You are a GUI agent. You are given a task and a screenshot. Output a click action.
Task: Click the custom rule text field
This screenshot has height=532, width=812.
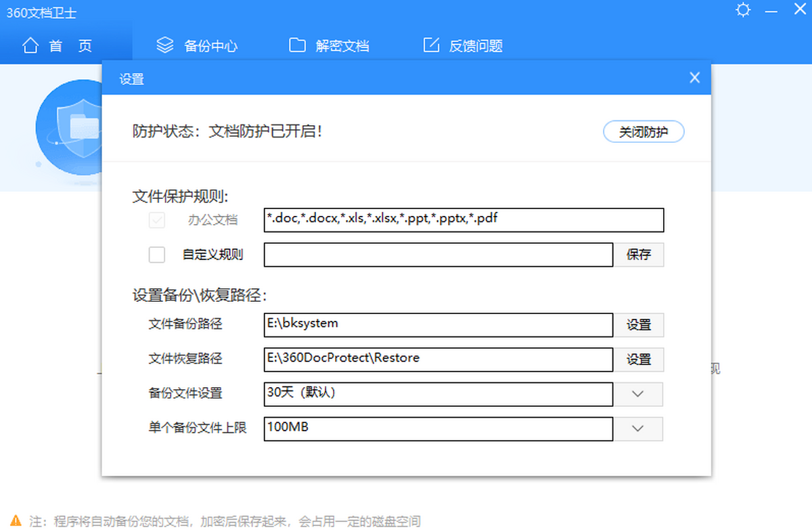438,254
